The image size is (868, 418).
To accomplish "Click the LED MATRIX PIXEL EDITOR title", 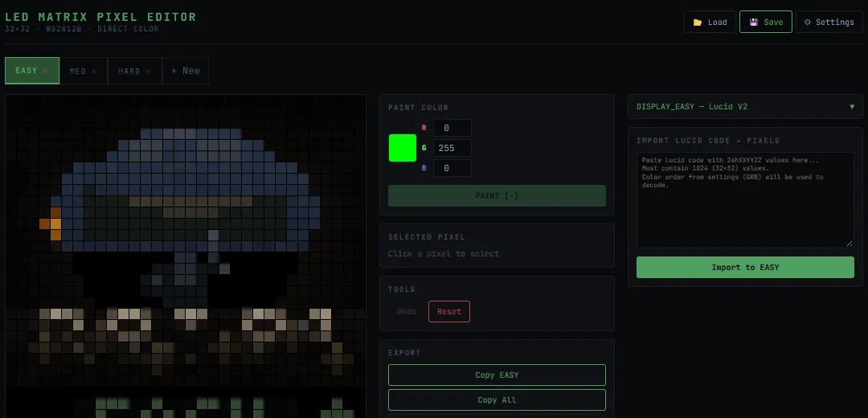I will [x=100, y=17].
